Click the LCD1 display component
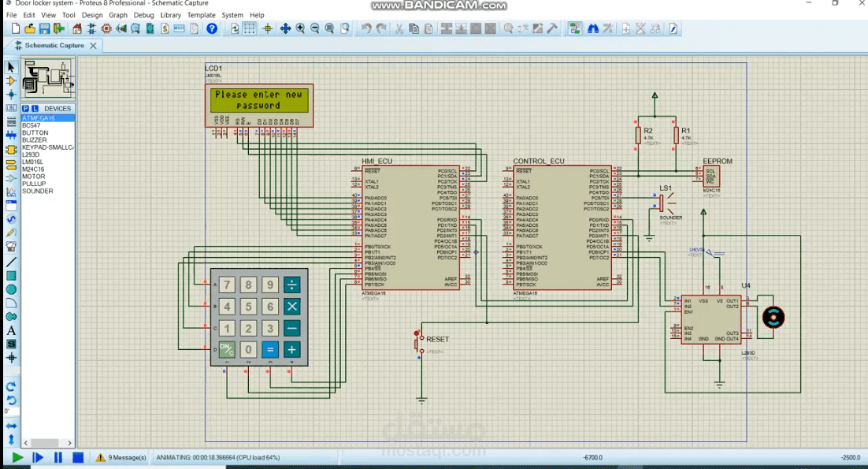 259,106
